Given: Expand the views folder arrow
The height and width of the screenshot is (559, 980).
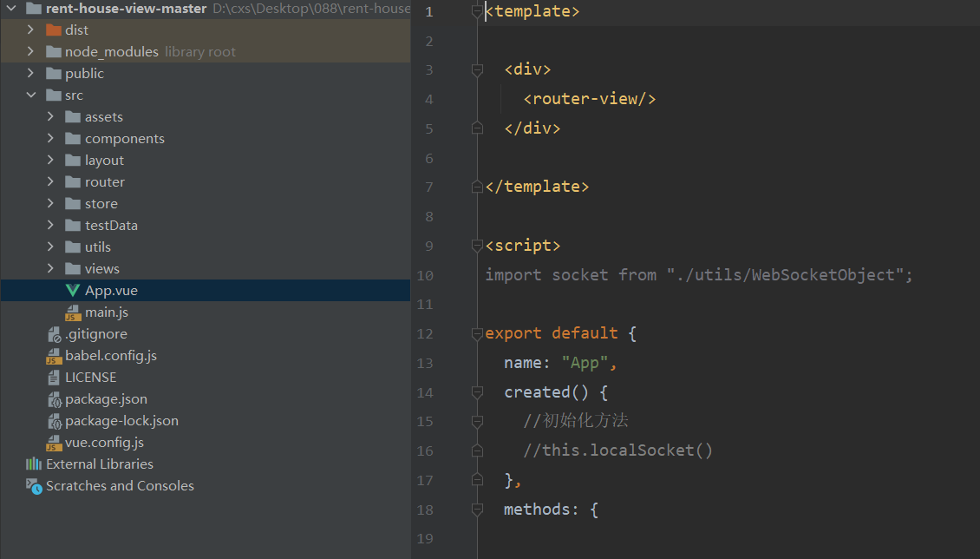Looking at the screenshot, I should 50,268.
